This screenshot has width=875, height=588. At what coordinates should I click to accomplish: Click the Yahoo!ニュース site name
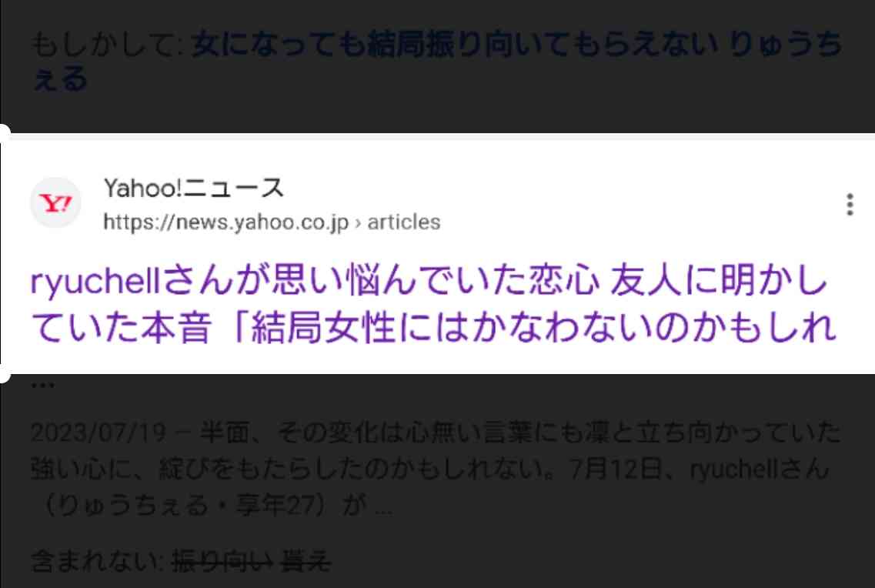(194, 188)
